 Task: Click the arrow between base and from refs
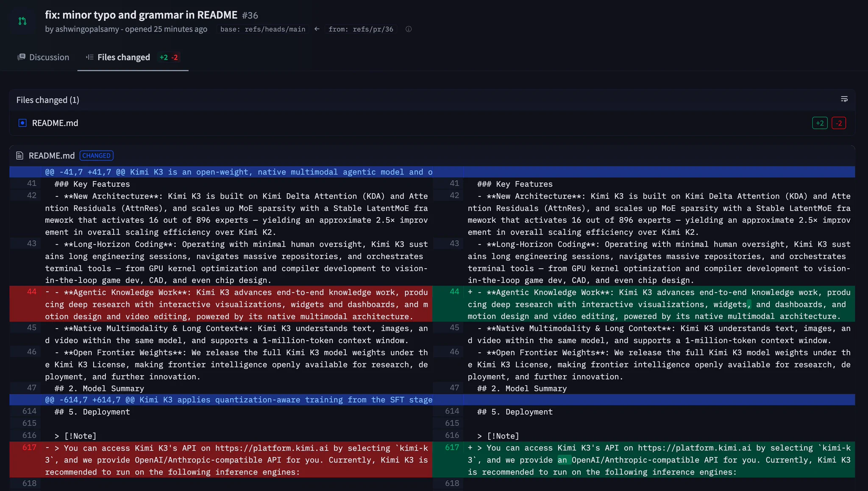[317, 29]
